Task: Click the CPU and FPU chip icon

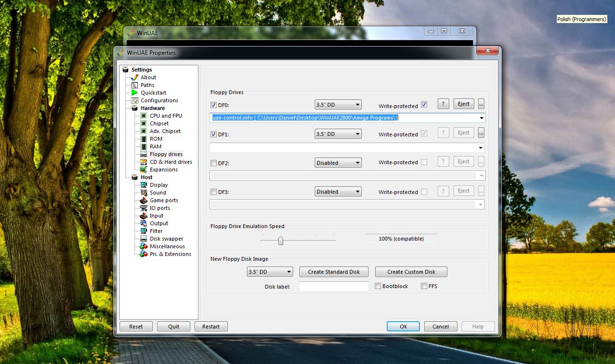Action: [x=144, y=116]
